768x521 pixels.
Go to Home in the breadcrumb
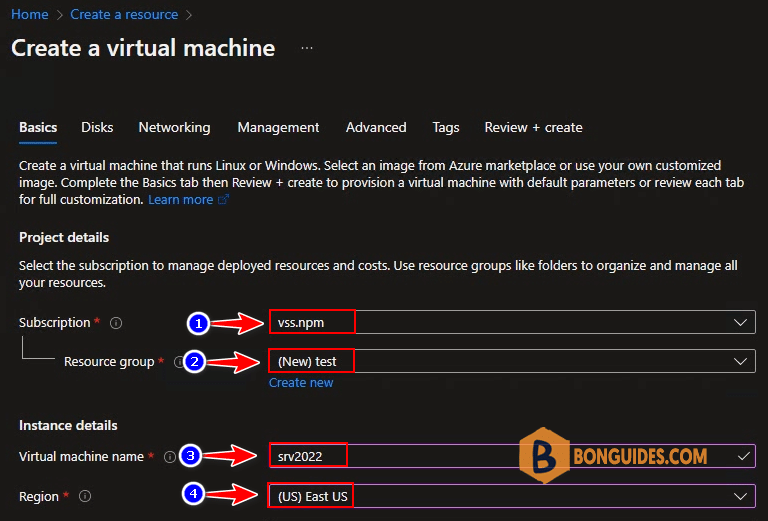(29, 15)
